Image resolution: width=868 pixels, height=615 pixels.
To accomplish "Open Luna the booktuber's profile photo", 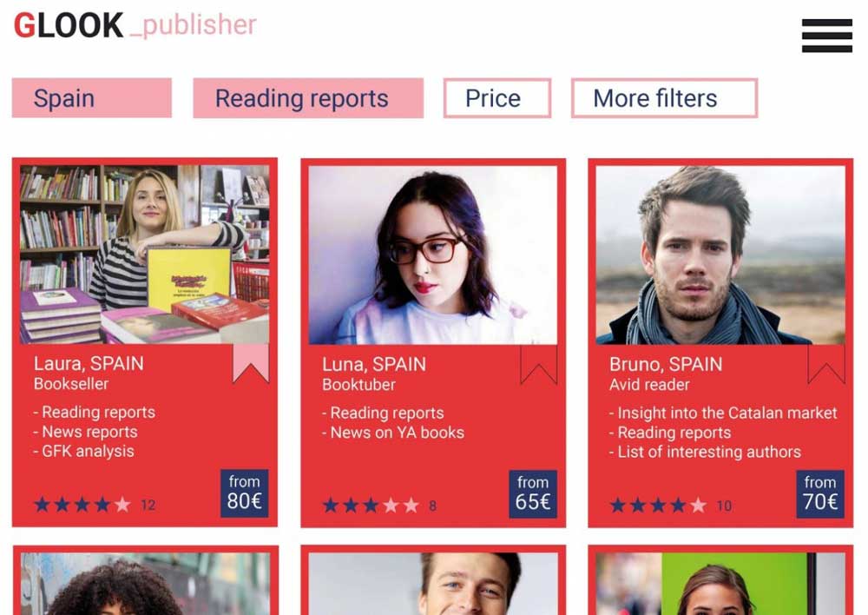I will pos(433,255).
